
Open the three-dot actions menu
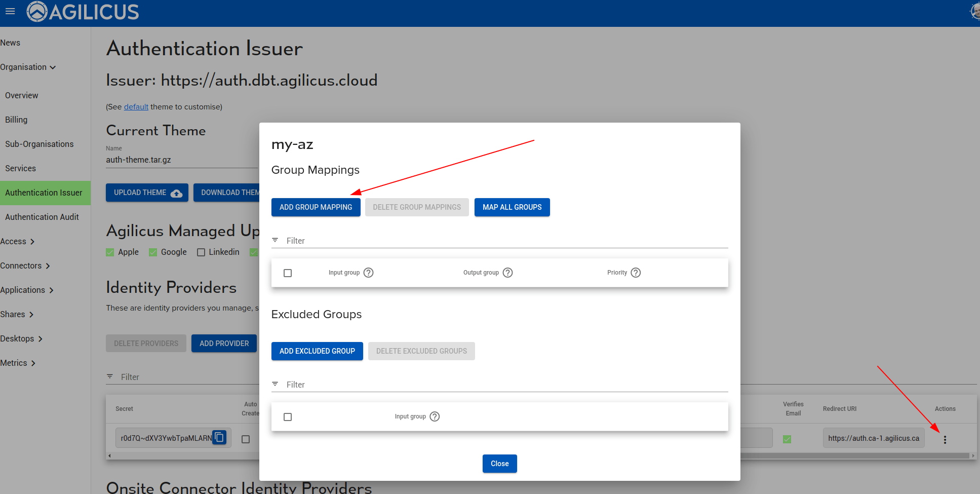[945, 440]
